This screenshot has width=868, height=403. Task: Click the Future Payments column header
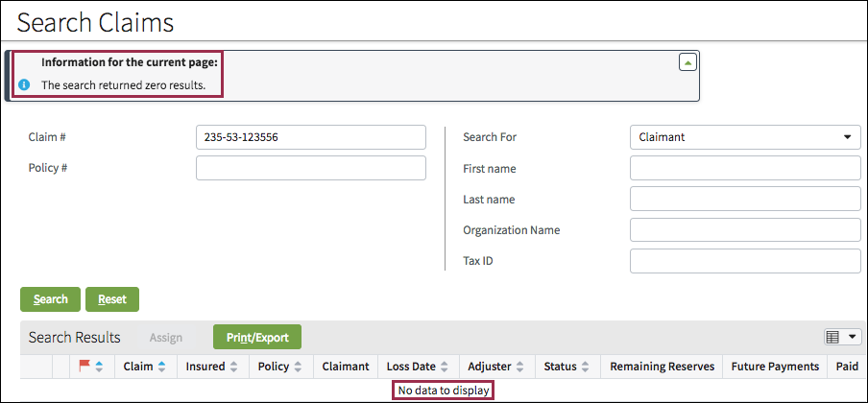[775, 366]
